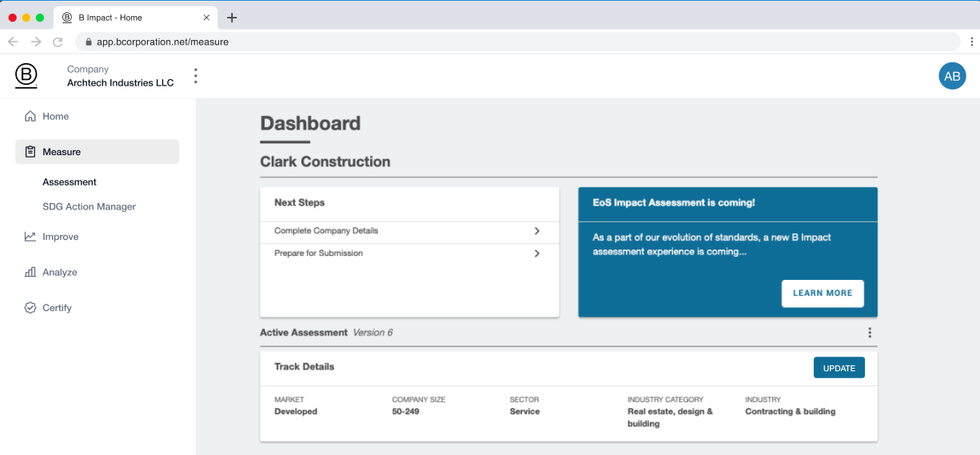Viewport: 980px width, 455px height.
Task: Reload the page with refresh icon
Action: coord(58,42)
